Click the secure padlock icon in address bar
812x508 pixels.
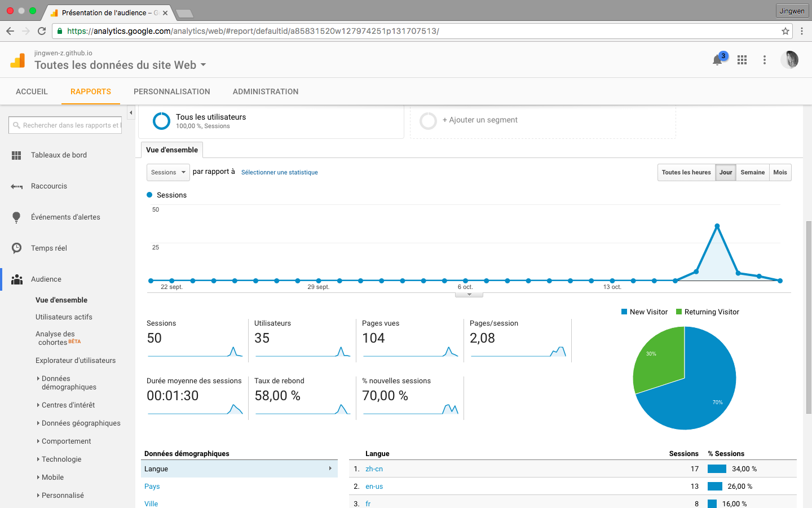click(60, 31)
